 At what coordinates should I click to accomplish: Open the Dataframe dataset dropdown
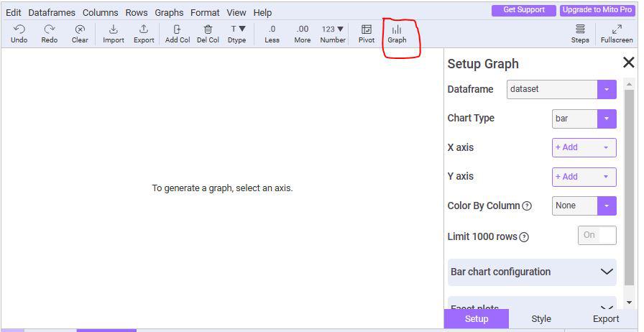561,89
